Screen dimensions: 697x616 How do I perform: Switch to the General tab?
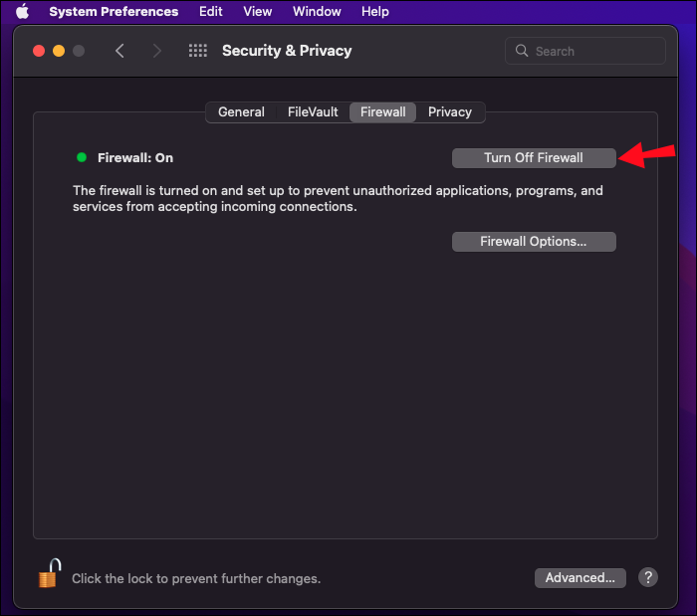click(x=241, y=112)
